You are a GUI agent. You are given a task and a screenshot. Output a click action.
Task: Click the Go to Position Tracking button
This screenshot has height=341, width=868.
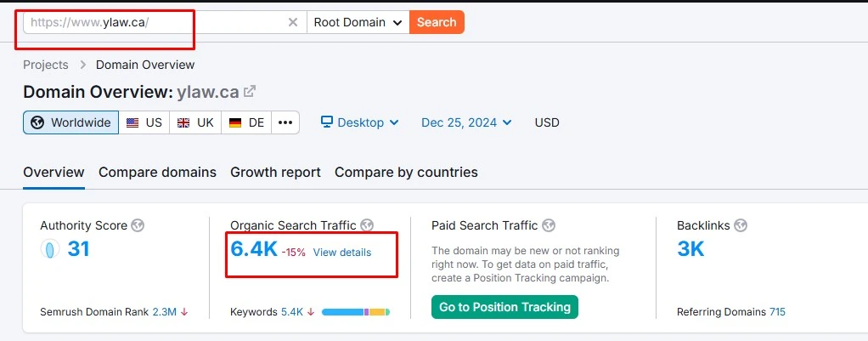504,307
